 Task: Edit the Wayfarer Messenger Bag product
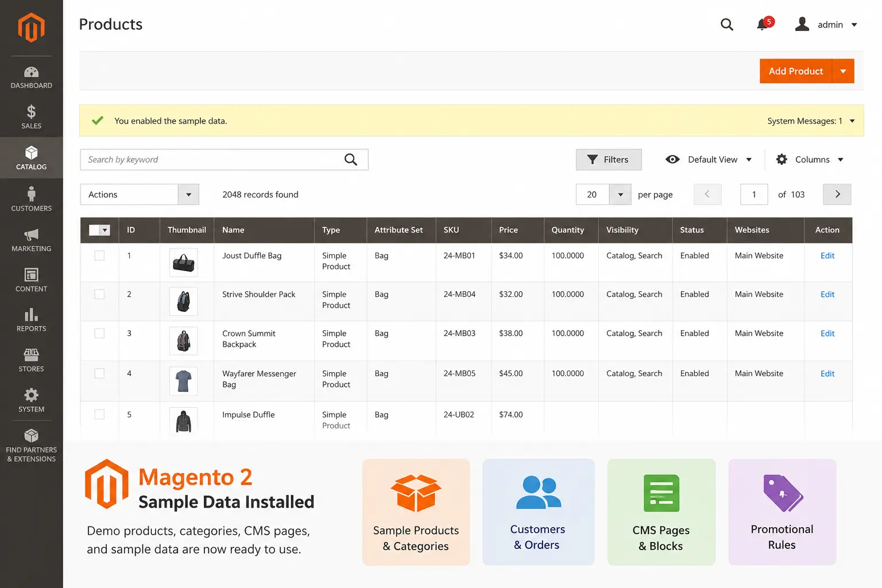pos(827,373)
